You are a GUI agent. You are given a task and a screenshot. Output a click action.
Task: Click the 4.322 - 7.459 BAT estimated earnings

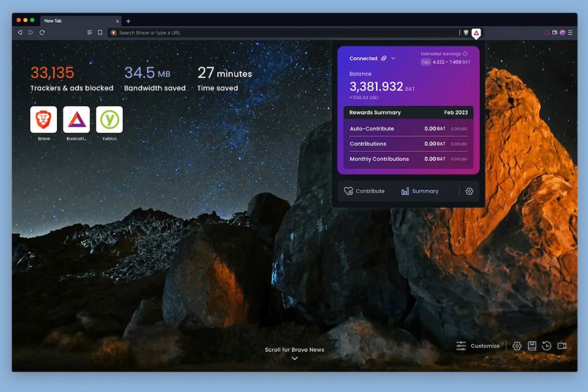point(451,62)
